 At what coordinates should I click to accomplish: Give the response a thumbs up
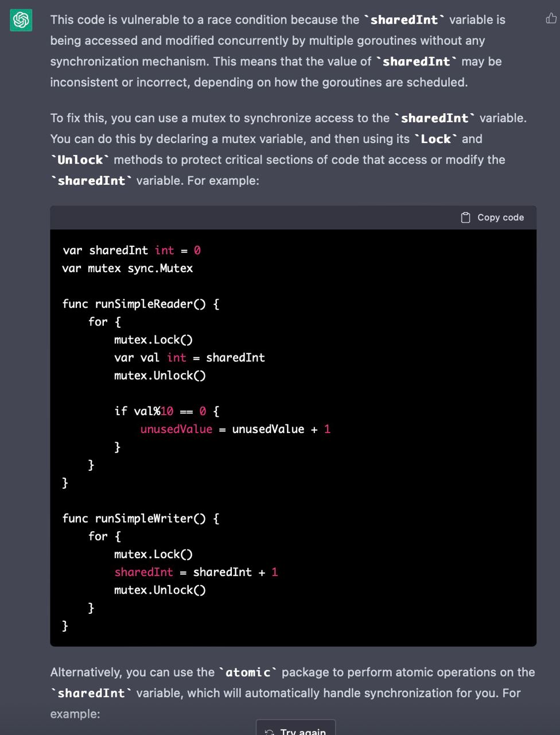pos(551,19)
